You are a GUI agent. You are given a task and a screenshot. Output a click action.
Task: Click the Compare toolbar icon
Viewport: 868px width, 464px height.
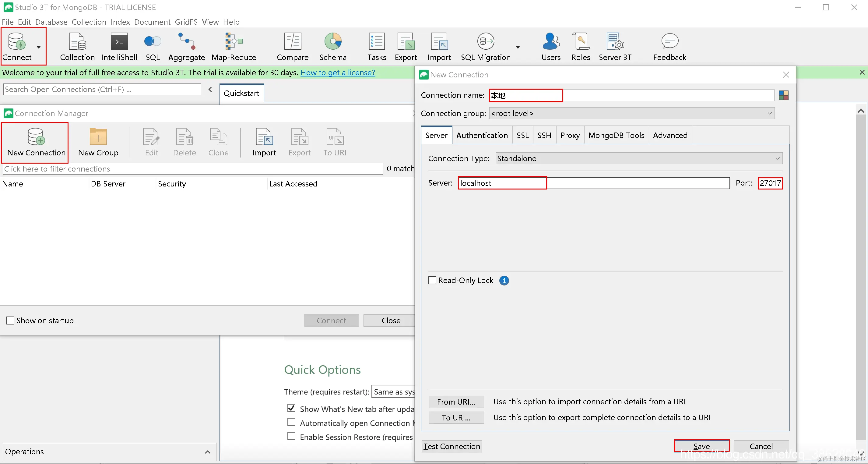292,47
